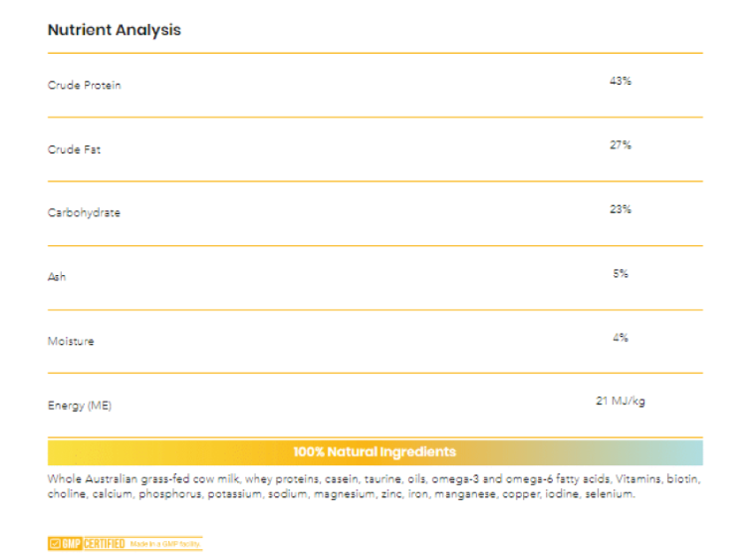Click the GMP checkmark icon
The image size is (754, 560).
pyautogui.click(x=55, y=543)
